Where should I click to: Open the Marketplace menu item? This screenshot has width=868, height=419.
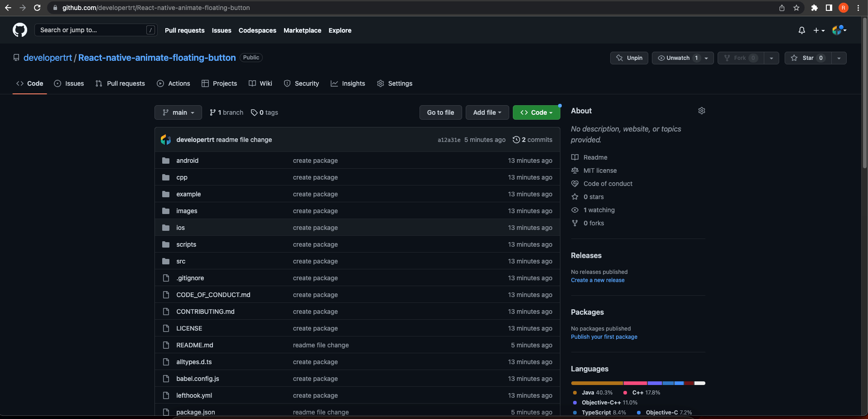point(302,30)
